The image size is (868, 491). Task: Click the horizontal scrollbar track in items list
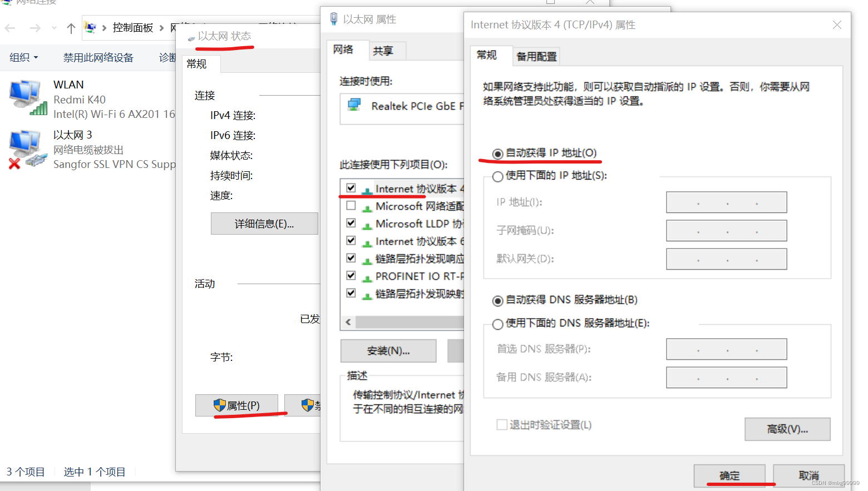(410, 322)
